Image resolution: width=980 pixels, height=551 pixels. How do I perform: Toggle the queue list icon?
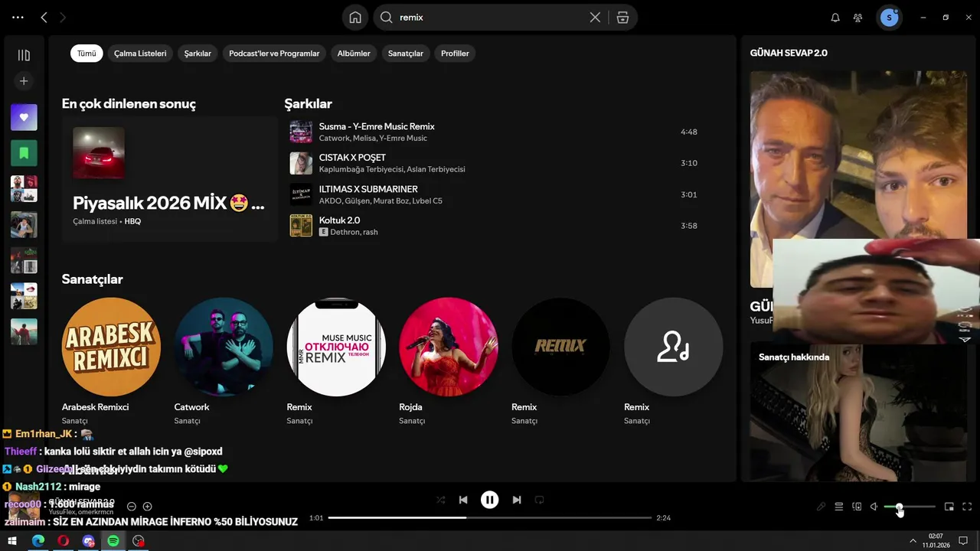click(839, 507)
